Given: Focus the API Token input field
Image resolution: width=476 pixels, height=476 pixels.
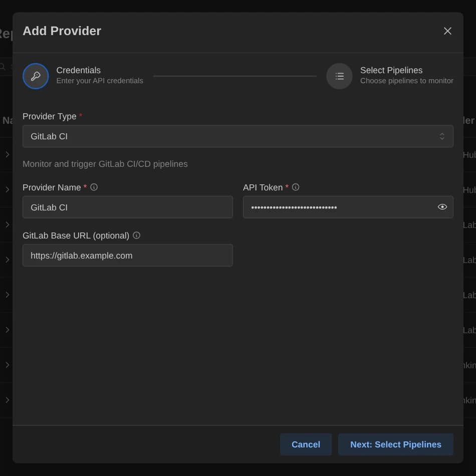Looking at the screenshot, I should pos(348,207).
